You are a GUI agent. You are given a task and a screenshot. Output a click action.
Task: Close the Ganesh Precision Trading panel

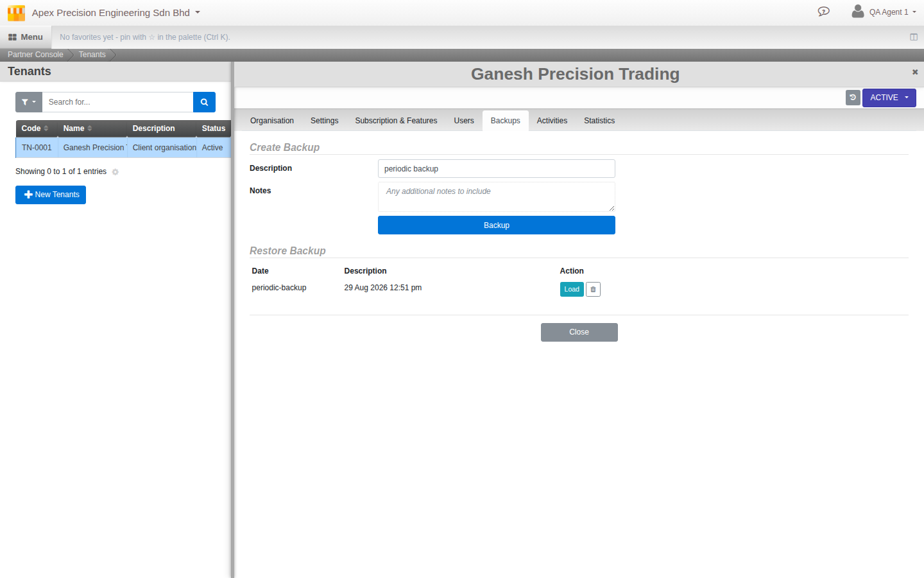915,72
